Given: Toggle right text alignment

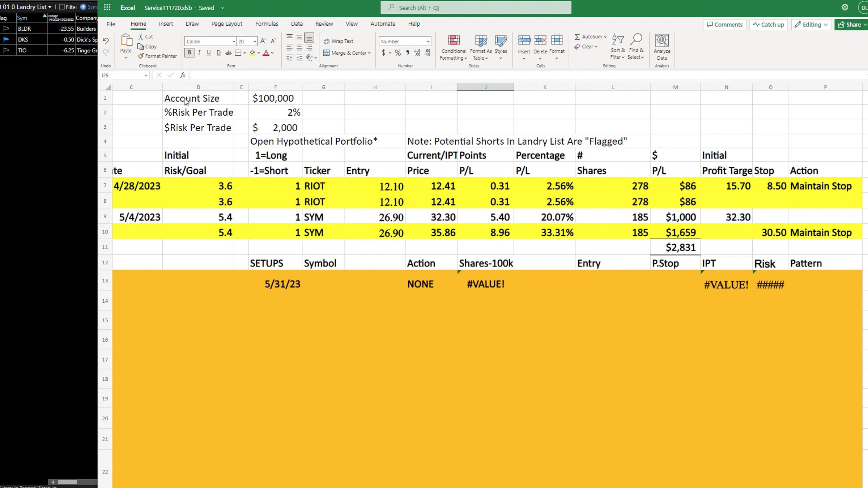Looking at the screenshot, I should pos(309,47).
